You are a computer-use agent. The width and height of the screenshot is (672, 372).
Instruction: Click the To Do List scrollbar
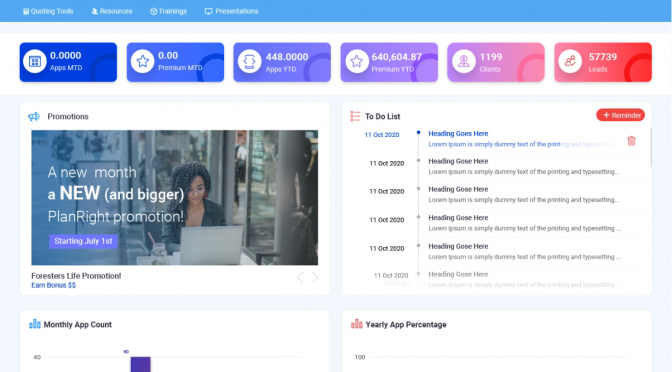pos(651,147)
